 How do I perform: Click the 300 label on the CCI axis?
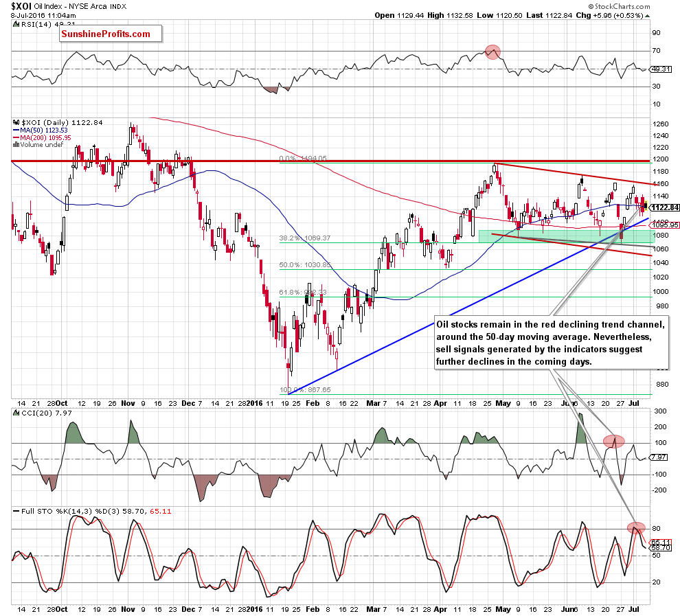[661, 411]
